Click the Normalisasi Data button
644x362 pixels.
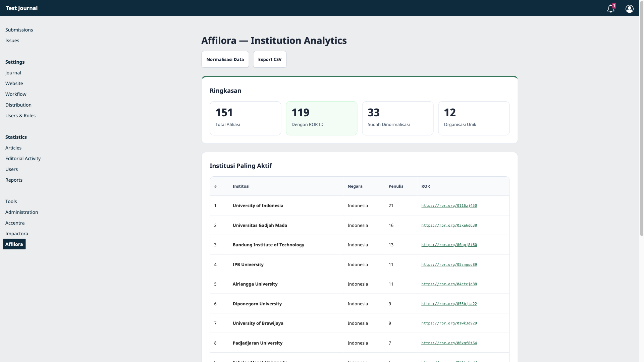tap(225, 59)
